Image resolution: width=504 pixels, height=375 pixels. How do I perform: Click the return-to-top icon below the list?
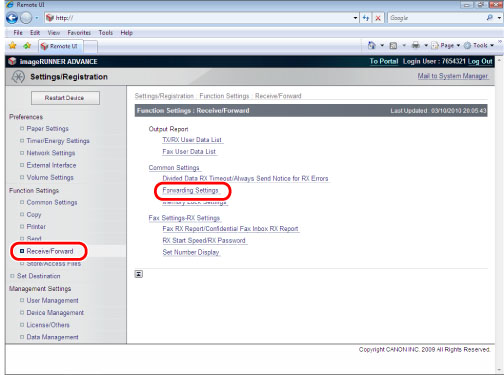139,274
